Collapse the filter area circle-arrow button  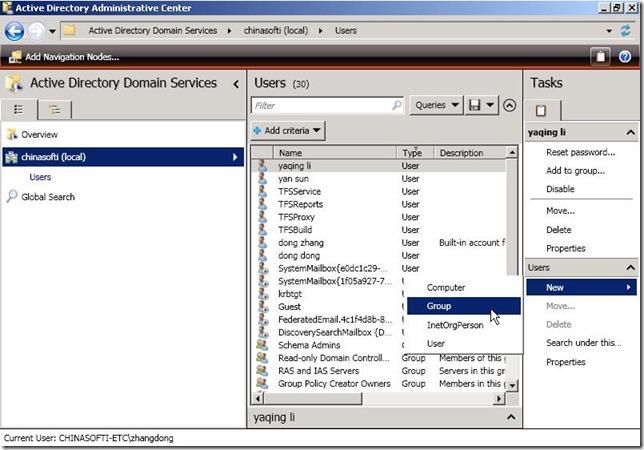click(x=510, y=106)
